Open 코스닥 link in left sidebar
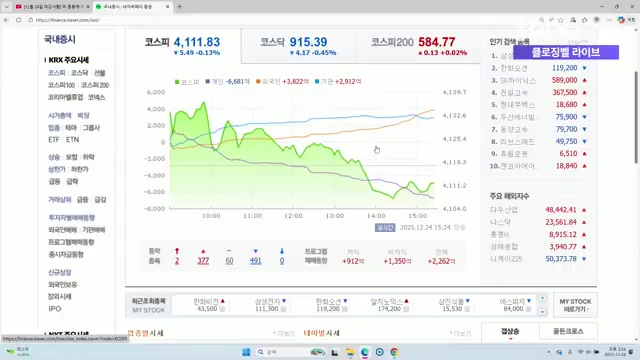Image resolution: width=640 pixels, height=360 pixels. [x=79, y=73]
